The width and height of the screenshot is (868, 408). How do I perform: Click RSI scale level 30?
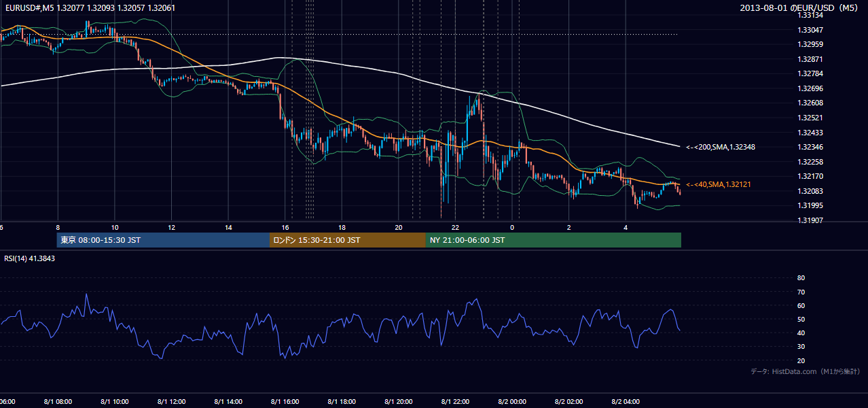coord(801,347)
